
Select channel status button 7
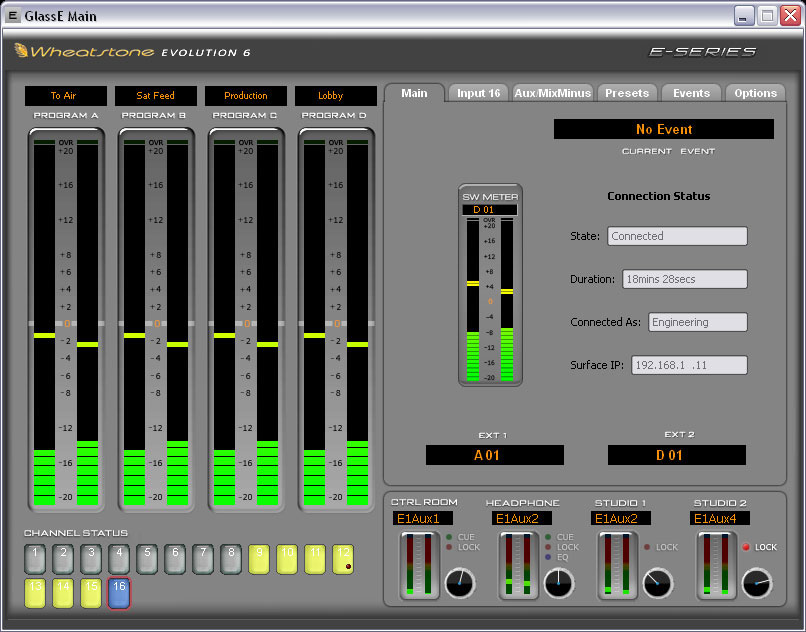pyautogui.click(x=203, y=559)
